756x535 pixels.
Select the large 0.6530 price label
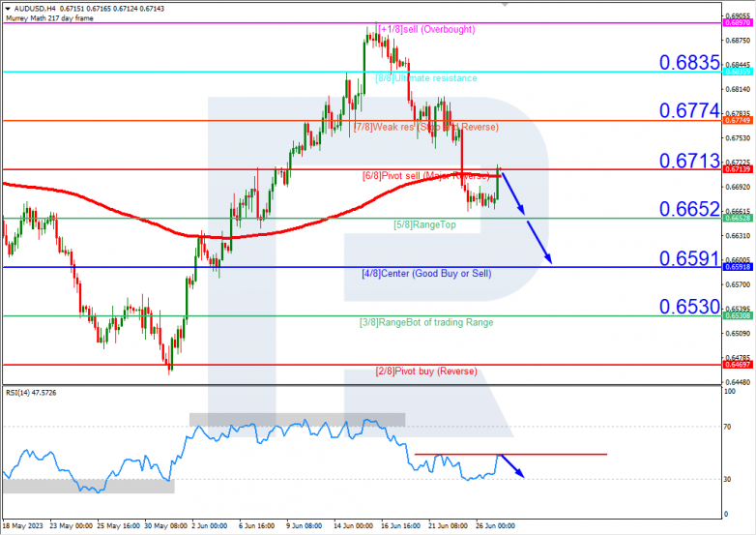click(x=689, y=307)
